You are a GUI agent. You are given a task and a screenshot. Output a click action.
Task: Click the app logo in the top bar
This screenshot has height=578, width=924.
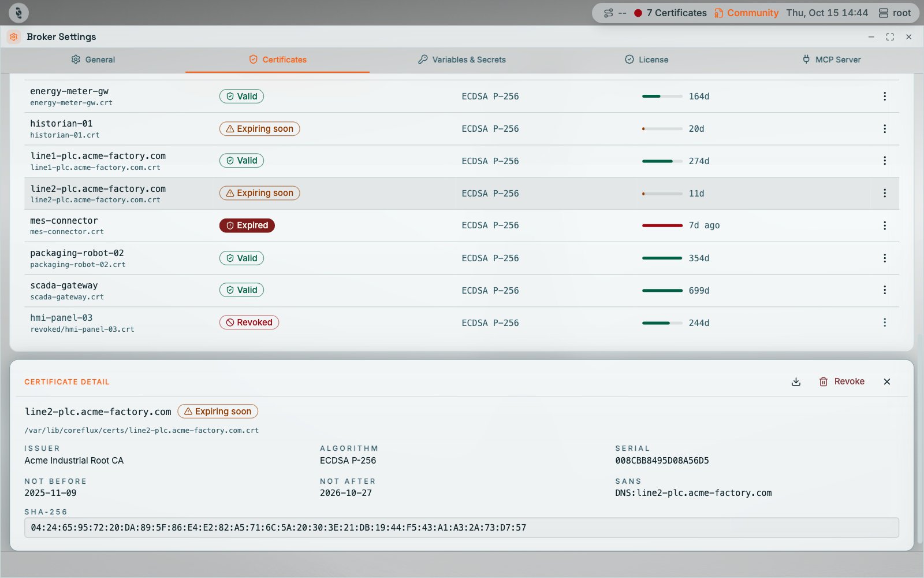(18, 13)
